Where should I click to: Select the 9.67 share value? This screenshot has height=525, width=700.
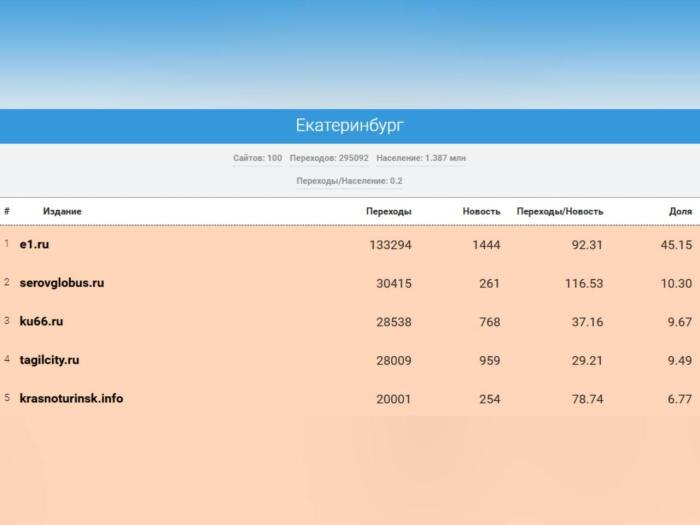tap(680, 322)
